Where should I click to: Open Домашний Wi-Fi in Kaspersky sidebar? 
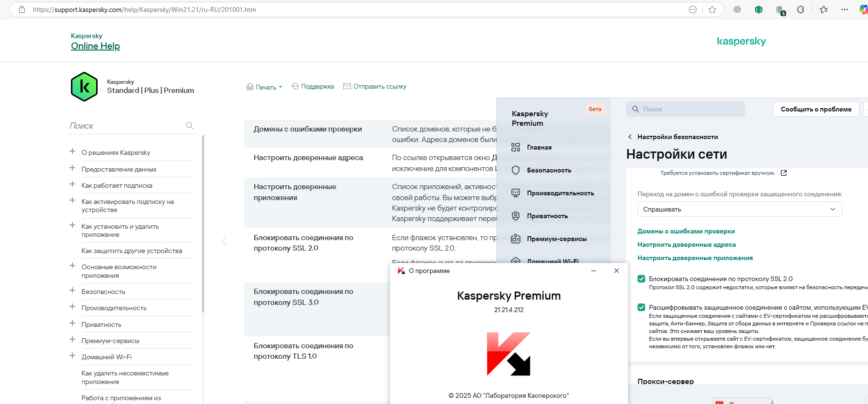[x=553, y=261]
